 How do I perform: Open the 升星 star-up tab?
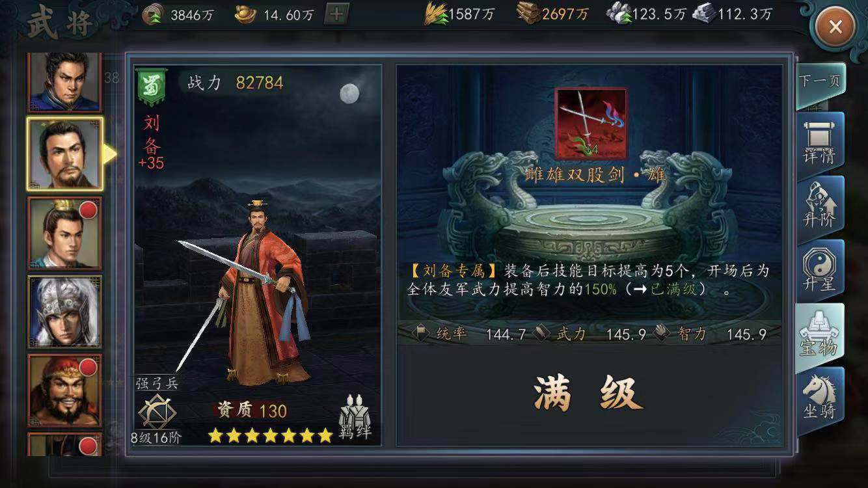coord(820,269)
